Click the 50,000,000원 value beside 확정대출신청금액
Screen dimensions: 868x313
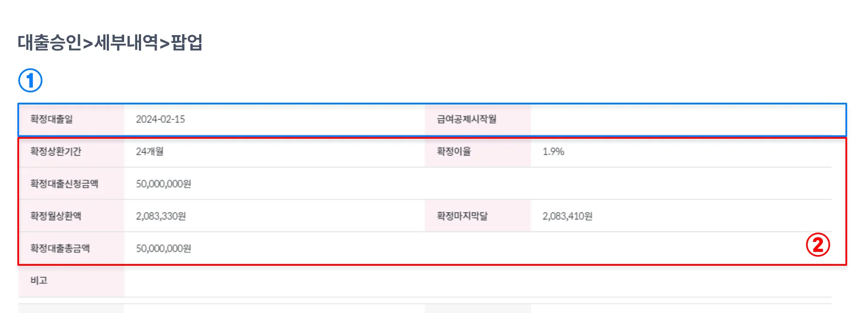[x=164, y=184]
